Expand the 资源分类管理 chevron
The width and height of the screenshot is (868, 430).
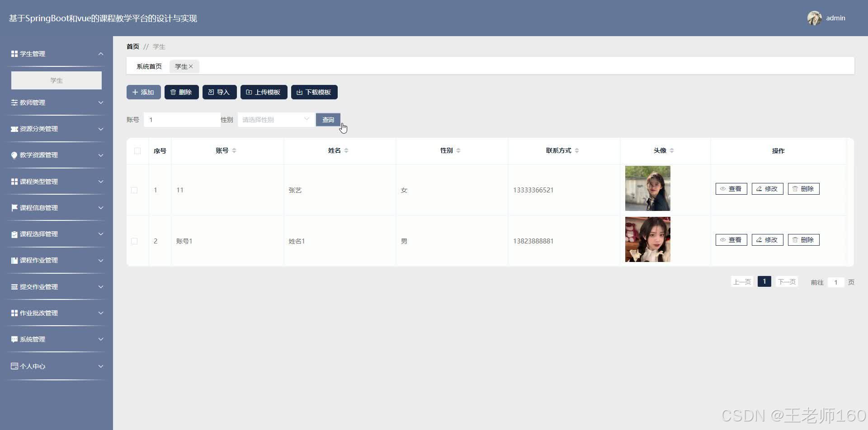tap(101, 129)
